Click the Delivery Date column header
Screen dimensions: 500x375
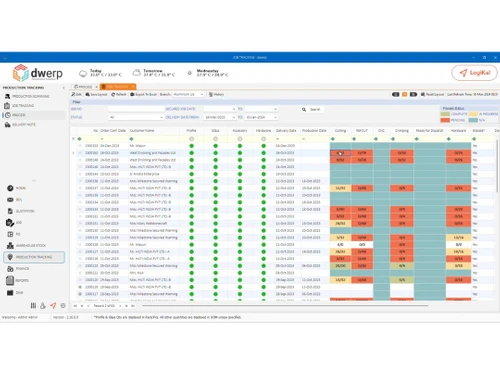286,131
